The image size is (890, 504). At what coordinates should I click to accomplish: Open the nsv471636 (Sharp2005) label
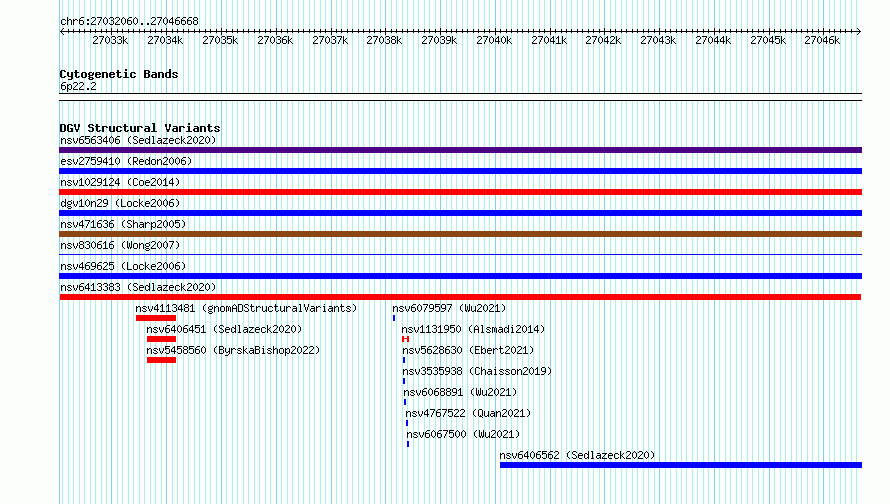pyautogui.click(x=123, y=224)
